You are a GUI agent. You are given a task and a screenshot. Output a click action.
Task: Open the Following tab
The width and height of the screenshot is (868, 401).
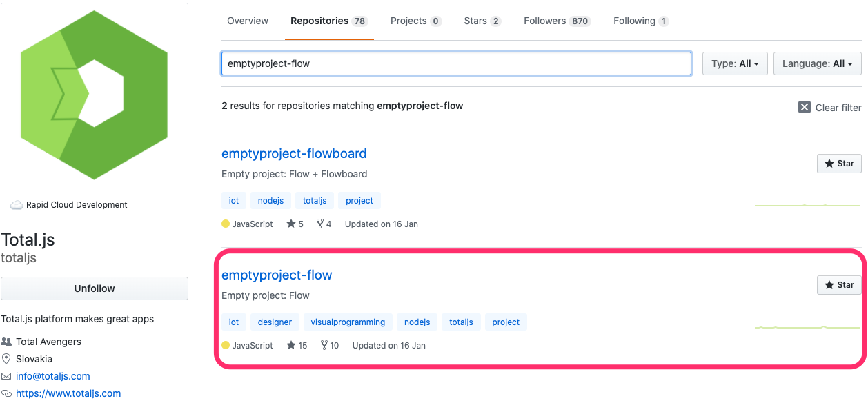tap(641, 21)
